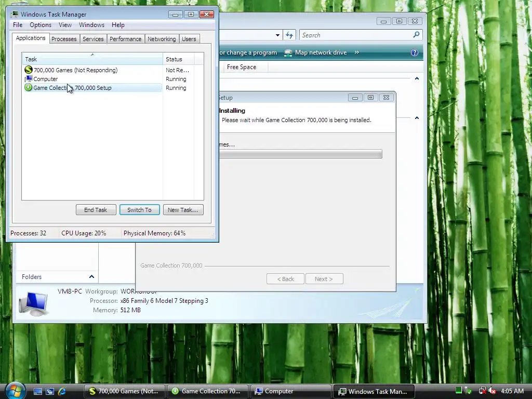Click the End Task button
The width and height of the screenshot is (532, 399).
tap(96, 210)
